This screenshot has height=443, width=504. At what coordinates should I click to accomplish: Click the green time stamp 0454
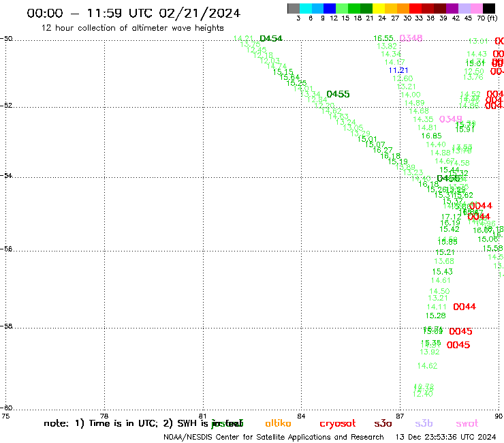(271, 38)
